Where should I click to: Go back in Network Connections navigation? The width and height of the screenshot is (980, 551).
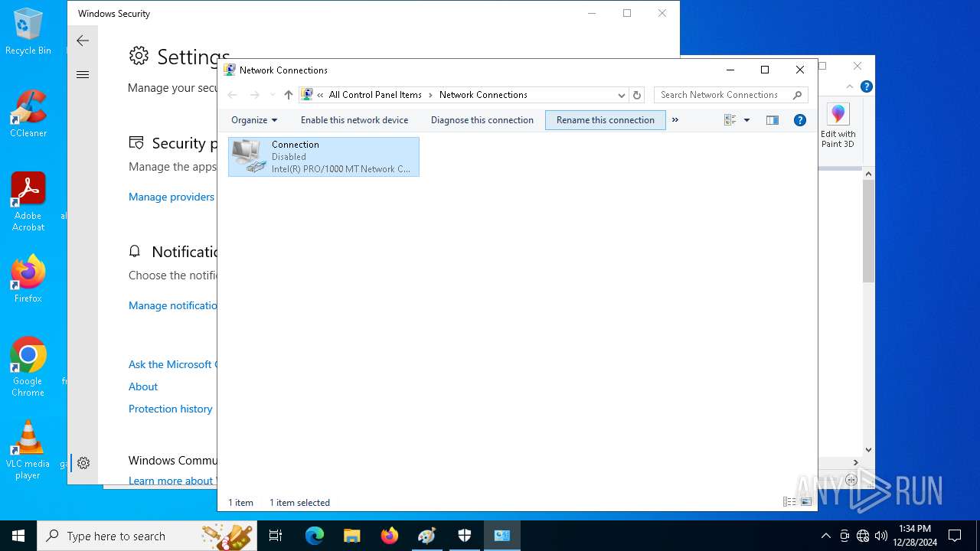[233, 95]
